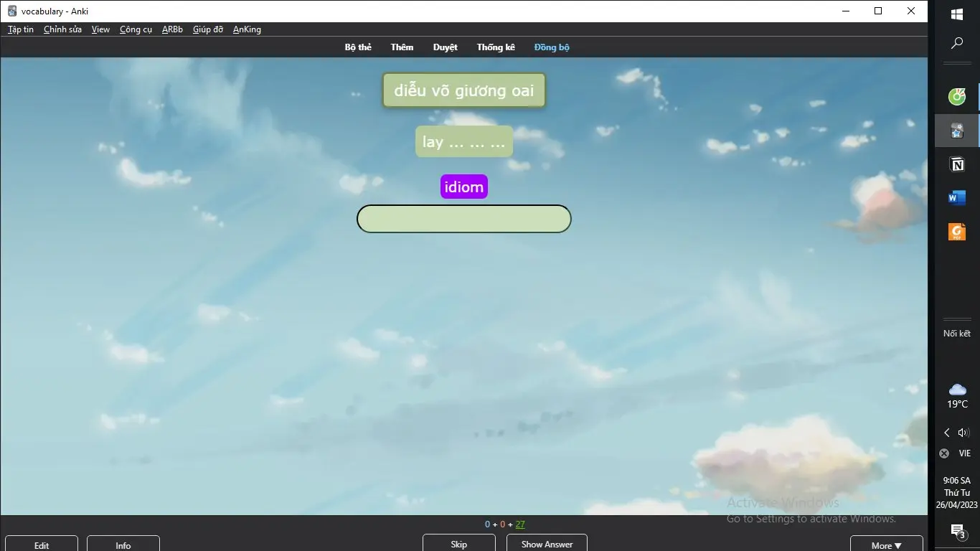Open the notification center icon
The image size is (980, 551).
pyautogui.click(x=957, y=530)
